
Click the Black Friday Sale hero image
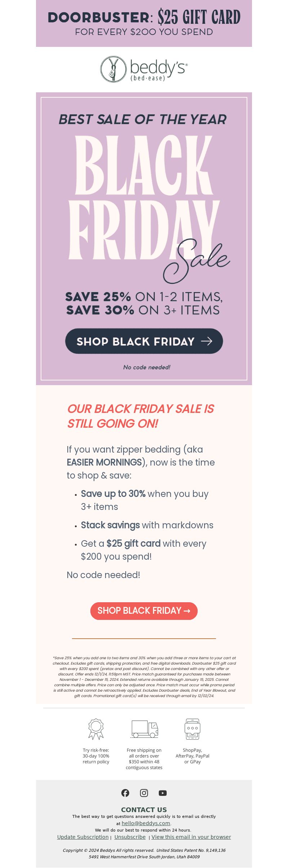pyautogui.click(x=144, y=239)
